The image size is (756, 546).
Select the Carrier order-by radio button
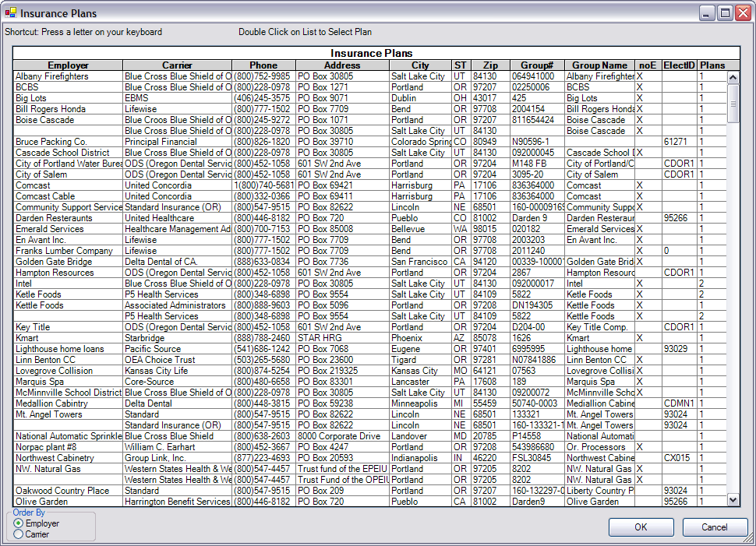tap(19, 534)
